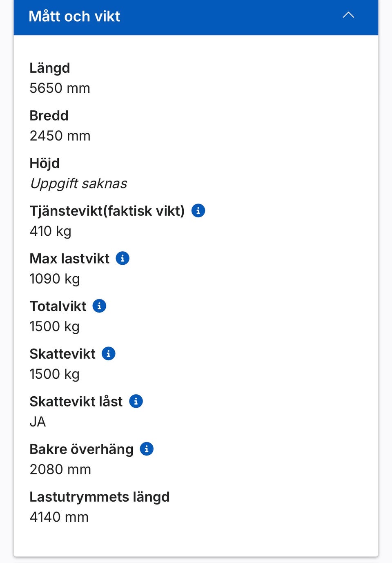Click the Höjd label

coord(45,163)
